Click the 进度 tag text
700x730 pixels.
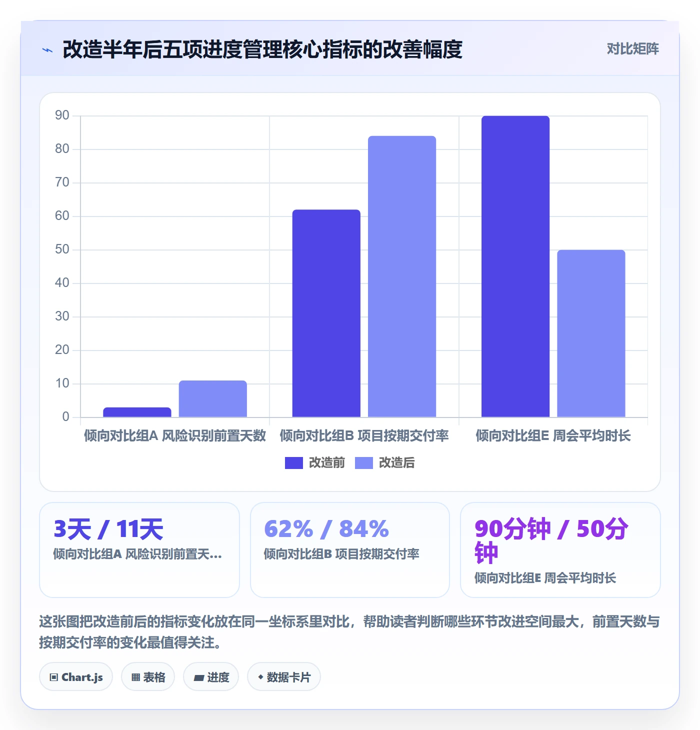tap(218, 677)
